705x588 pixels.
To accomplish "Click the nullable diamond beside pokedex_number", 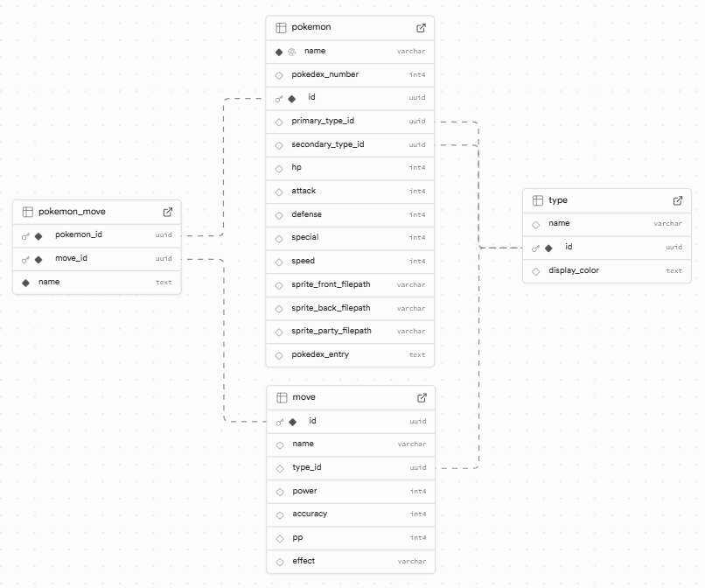I will click(279, 75).
